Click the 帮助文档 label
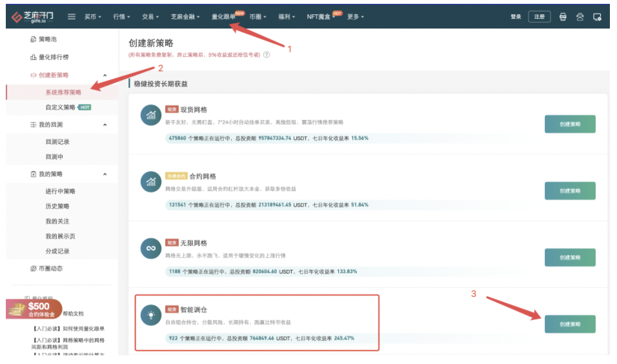The height and width of the screenshot is (364, 617). pos(73,314)
